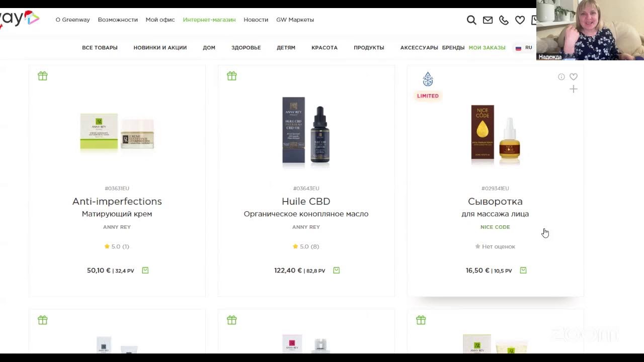
Task: Click the gift icon on Anti-imperfections card
Action: point(43,76)
